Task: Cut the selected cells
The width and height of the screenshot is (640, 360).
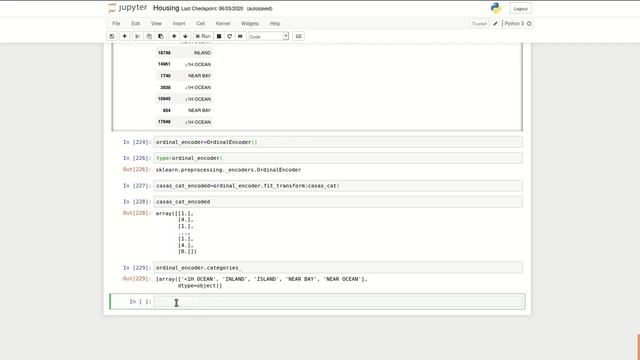Action: (138, 36)
